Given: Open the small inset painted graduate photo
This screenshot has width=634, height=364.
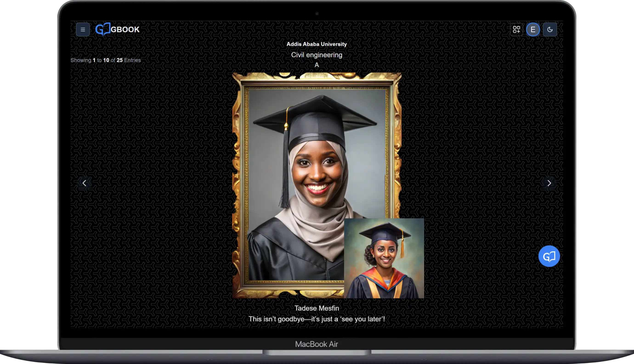Looking at the screenshot, I should [384, 258].
